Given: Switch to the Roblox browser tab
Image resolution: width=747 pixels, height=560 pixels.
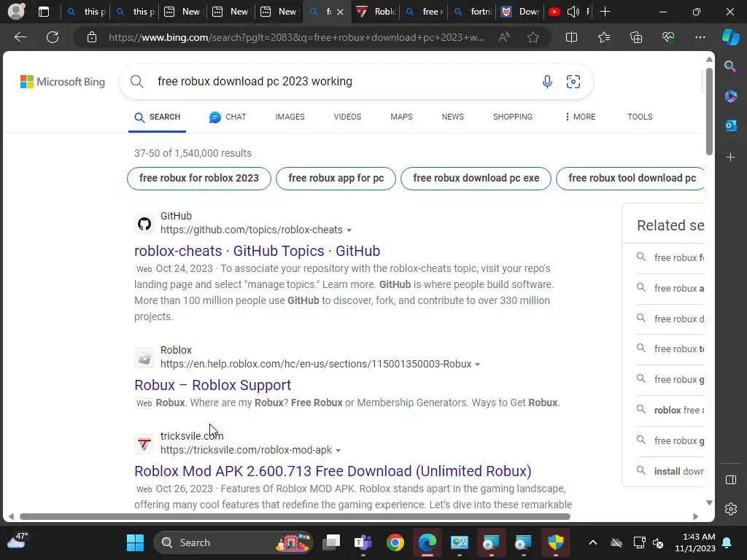Looking at the screenshot, I should coord(376,12).
